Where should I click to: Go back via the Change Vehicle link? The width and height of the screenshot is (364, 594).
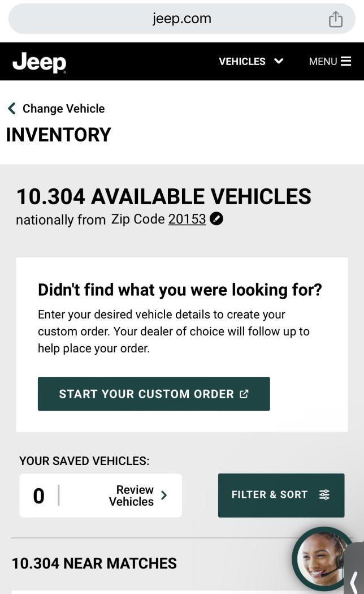click(x=63, y=109)
